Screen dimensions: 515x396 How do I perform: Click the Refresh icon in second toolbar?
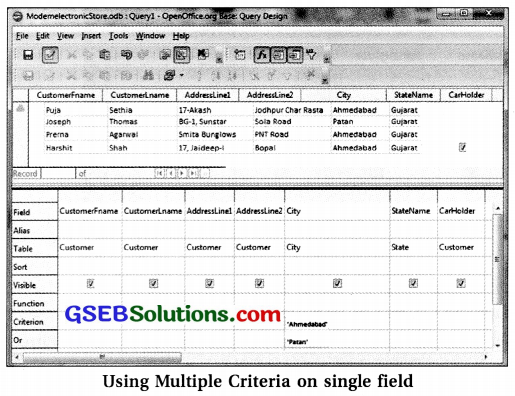[169, 75]
